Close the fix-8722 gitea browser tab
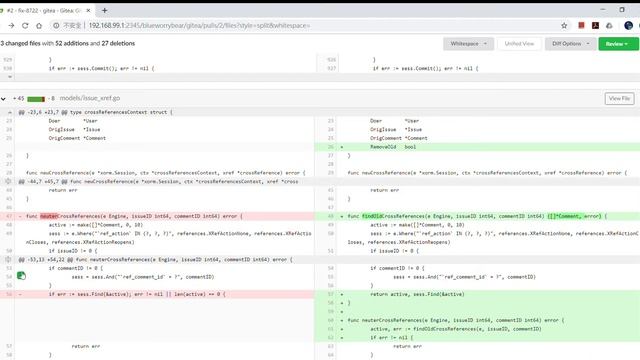Screen dimensions: 640x360 click(88, 11)
